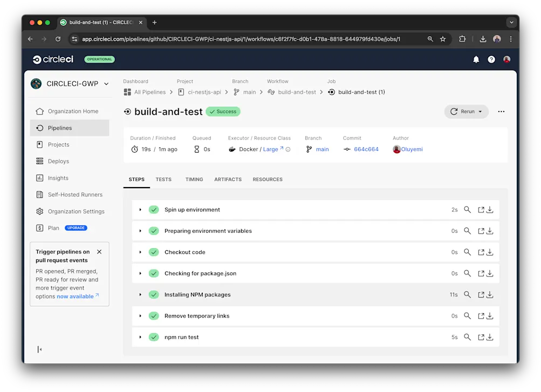Open Organization Settings in the sidebar
This screenshot has width=541, height=392.
pos(70,211)
